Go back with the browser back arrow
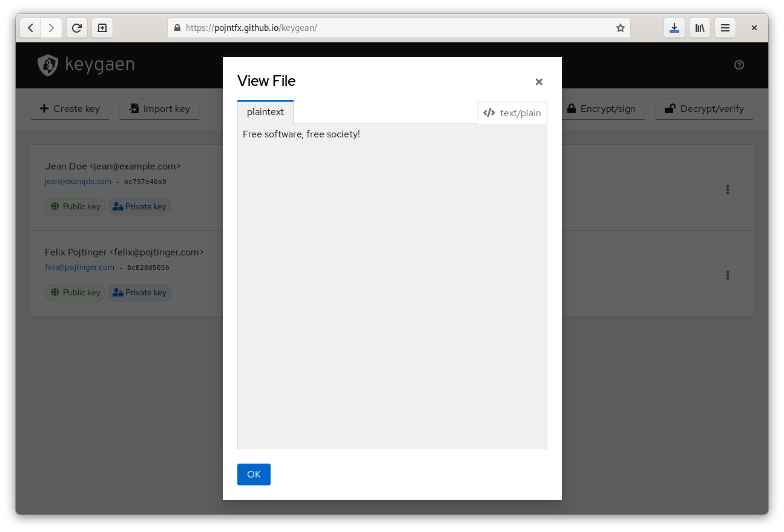784x532 pixels. pos(31,28)
